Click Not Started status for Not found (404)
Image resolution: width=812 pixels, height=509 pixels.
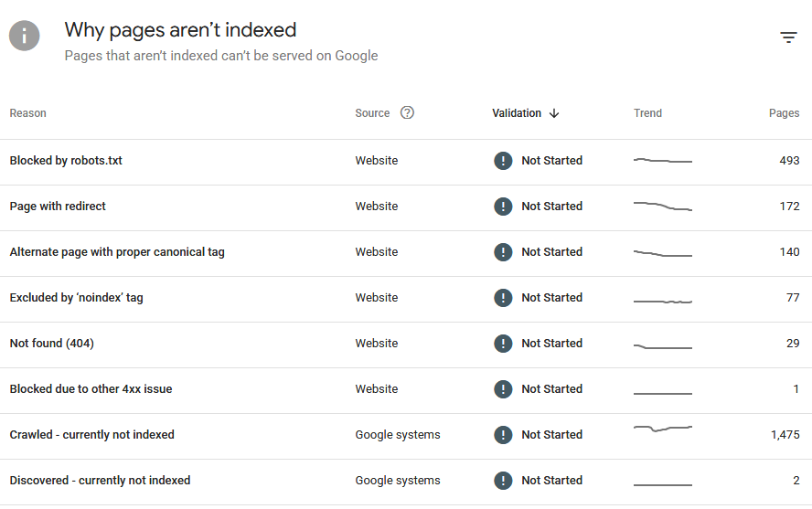[552, 344]
